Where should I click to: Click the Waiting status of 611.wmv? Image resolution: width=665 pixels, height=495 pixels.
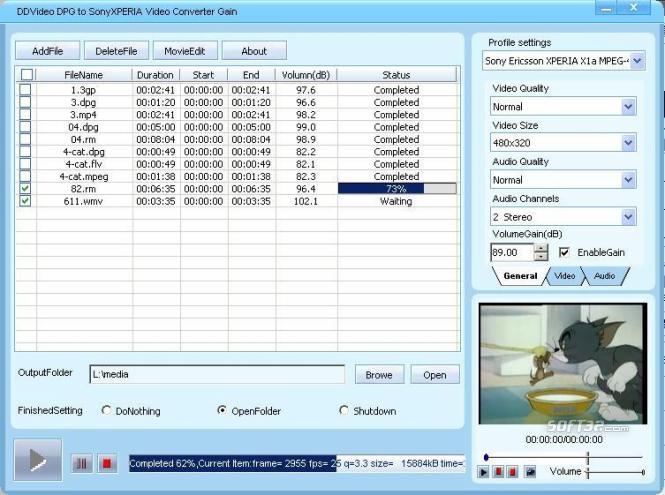click(x=396, y=201)
